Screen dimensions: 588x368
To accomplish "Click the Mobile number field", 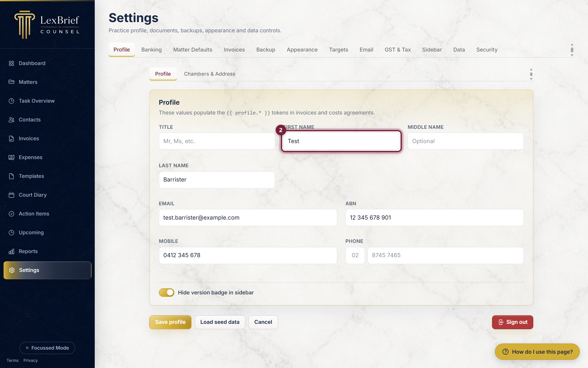I will 248,255.
